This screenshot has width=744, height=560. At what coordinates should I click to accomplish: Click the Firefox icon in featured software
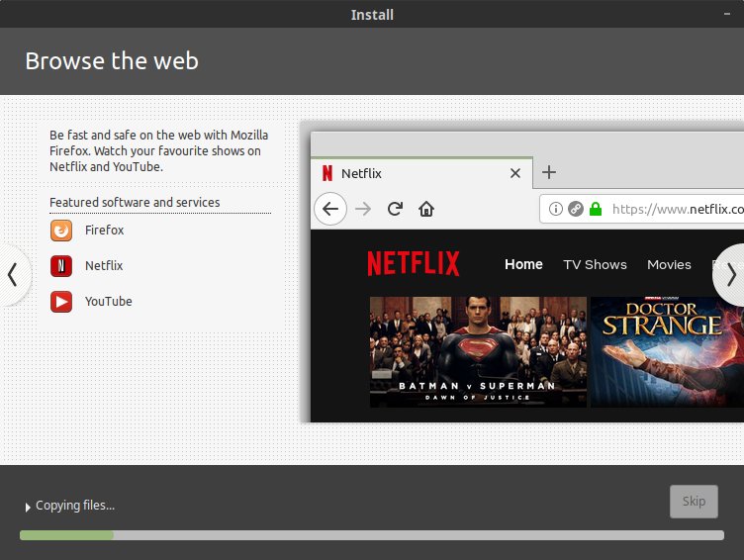pyautogui.click(x=61, y=231)
